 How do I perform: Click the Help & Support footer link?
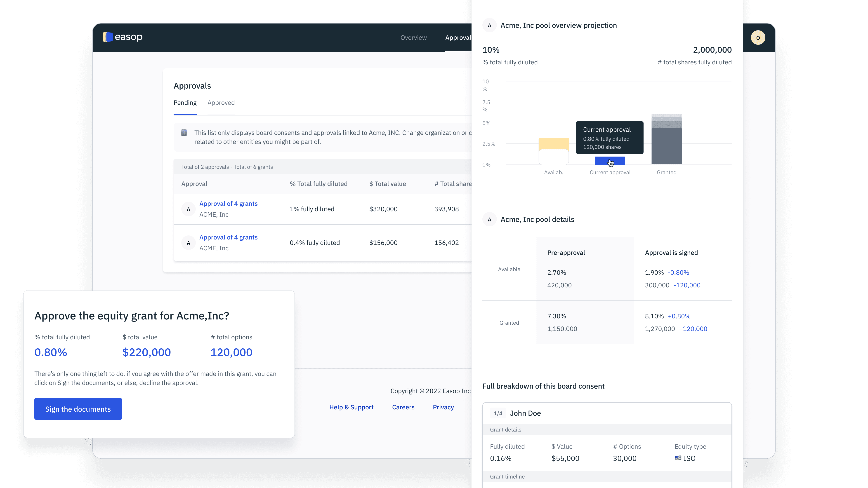point(351,407)
